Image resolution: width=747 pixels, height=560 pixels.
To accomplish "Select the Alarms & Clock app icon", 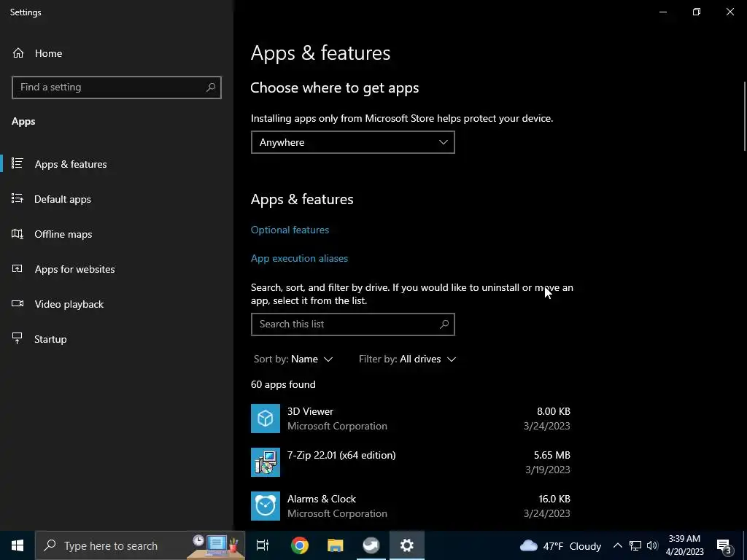I will [x=266, y=506].
